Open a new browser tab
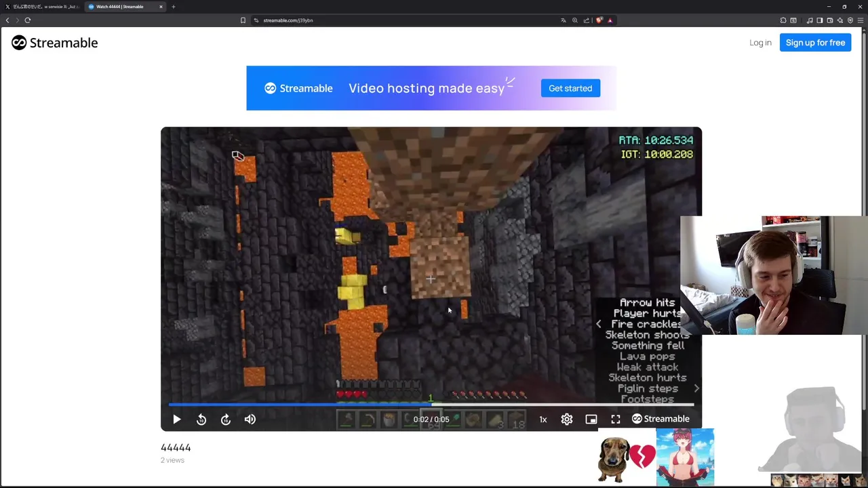 pos(174,7)
